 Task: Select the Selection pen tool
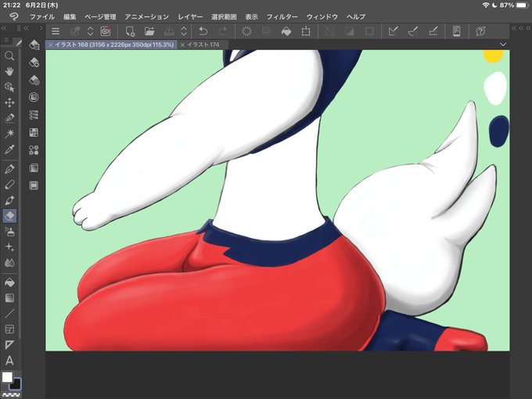click(9, 118)
